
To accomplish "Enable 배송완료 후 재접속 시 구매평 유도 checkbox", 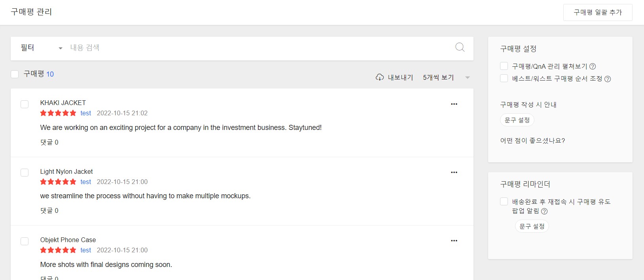I will tap(504, 201).
